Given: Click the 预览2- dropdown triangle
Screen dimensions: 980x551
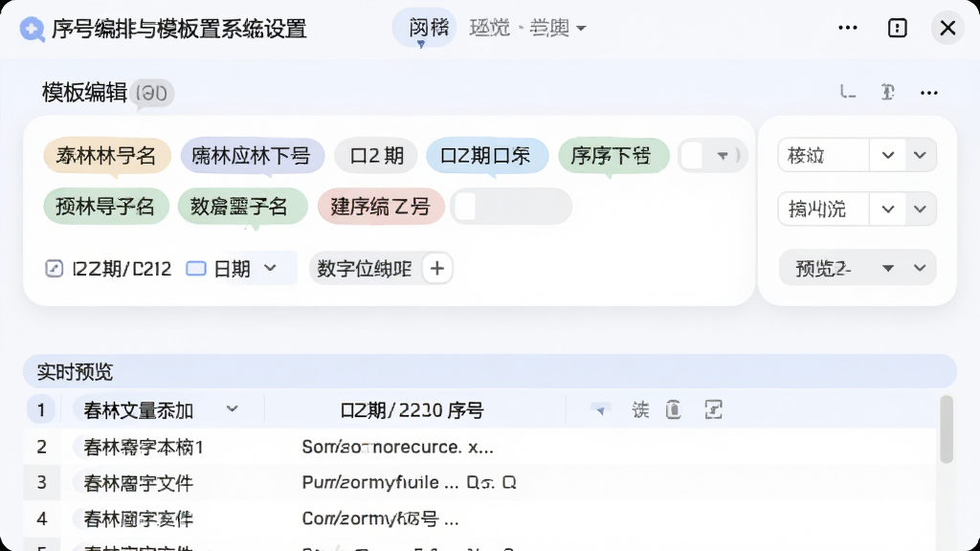Looking at the screenshot, I should pyautogui.click(x=887, y=268).
